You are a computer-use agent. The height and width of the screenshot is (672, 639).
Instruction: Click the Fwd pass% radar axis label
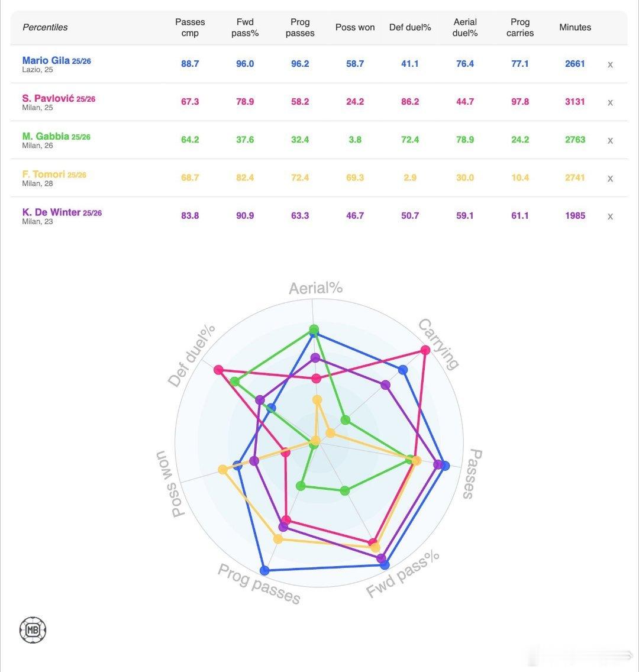(x=402, y=573)
